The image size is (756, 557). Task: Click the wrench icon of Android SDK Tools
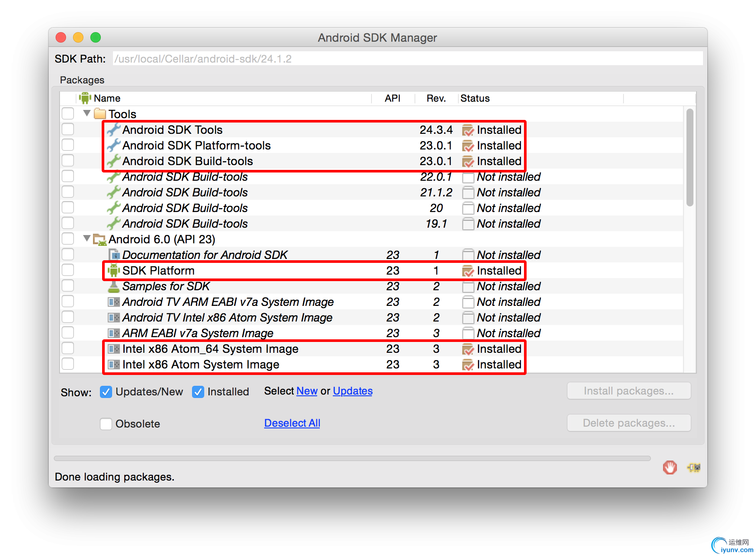click(114, 129)
